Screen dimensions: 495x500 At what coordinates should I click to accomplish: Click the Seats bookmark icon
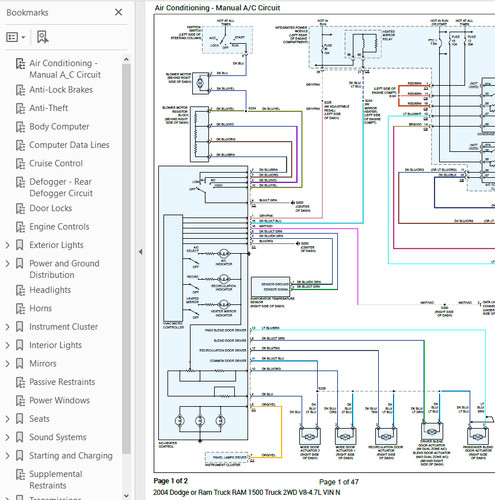click(x=20, y=419)
